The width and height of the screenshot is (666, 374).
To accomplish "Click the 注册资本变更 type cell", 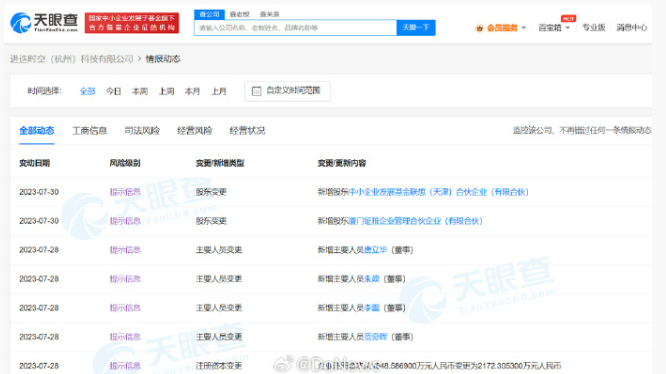I will [x=219, y=366].
